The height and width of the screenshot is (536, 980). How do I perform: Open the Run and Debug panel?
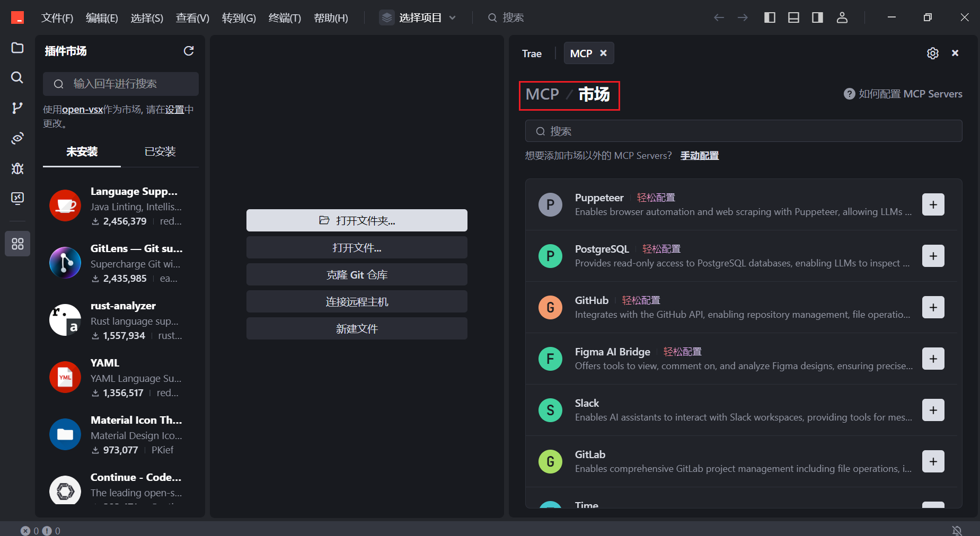[x=17, y=168]
